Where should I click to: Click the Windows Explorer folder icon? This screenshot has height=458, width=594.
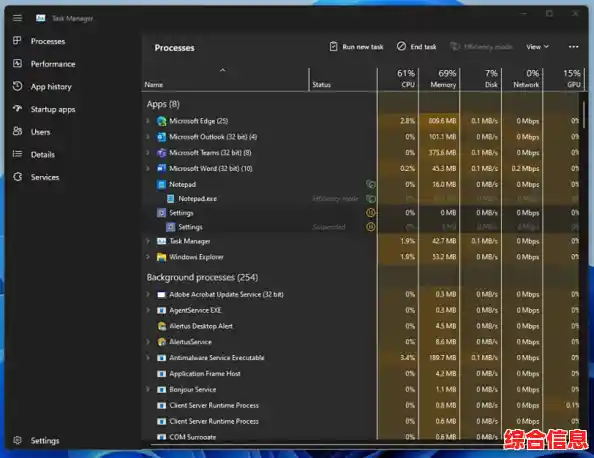tap(162, 257)
